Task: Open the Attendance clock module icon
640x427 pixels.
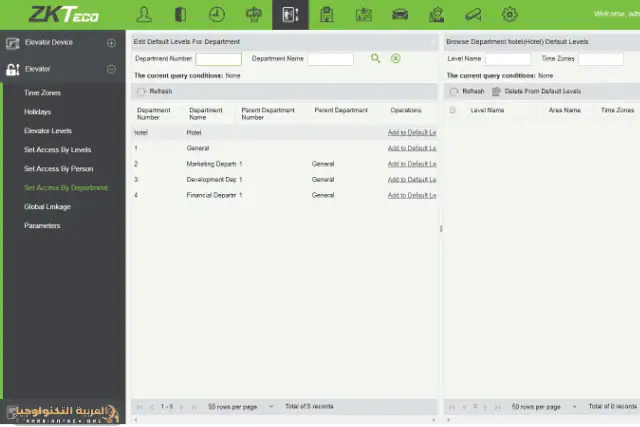Action: click(217, 15)
